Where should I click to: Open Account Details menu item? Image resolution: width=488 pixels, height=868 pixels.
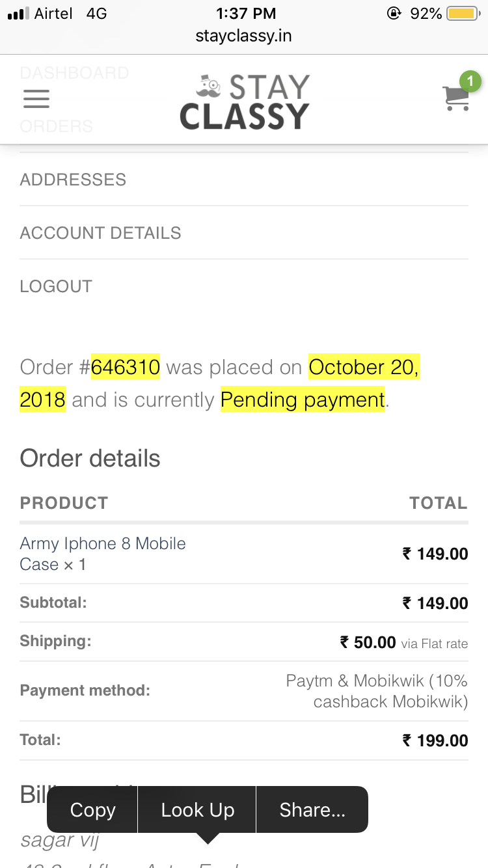click(x=101, y=233)
